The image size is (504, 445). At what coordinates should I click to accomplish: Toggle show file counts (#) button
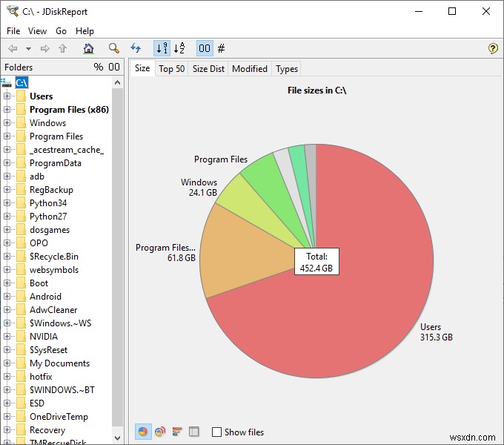coord(221,48)
